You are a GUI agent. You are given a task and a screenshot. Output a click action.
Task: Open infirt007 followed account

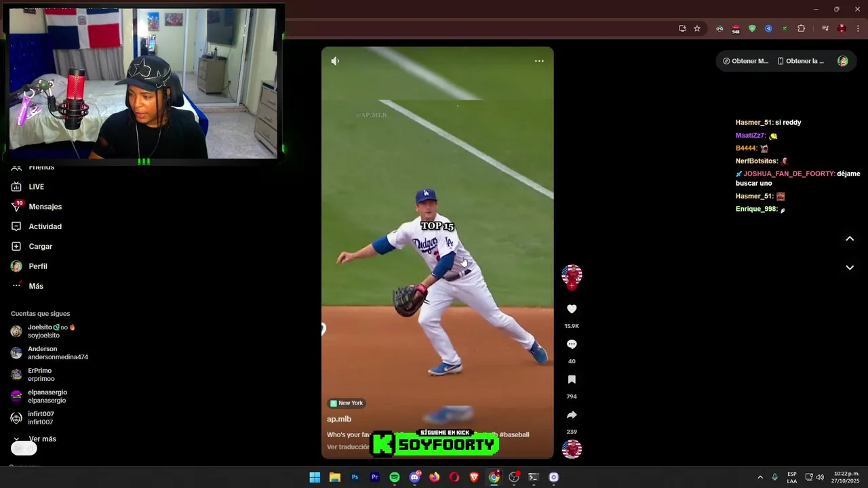(32, 418)
